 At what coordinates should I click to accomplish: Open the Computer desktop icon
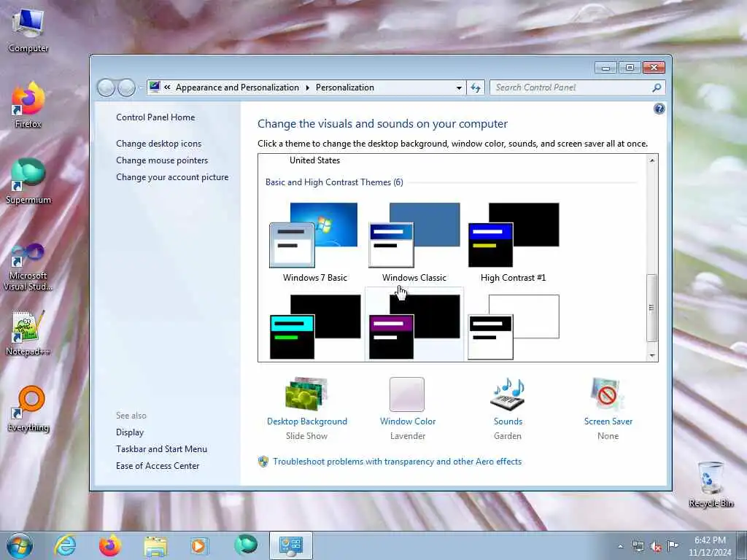[x=28, y=29]
